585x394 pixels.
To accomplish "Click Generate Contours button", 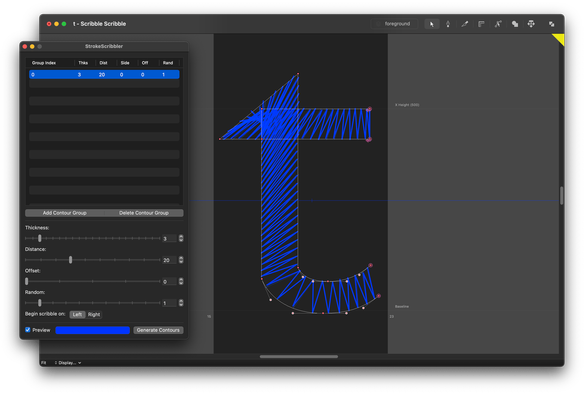I will (x=158, y=330).
